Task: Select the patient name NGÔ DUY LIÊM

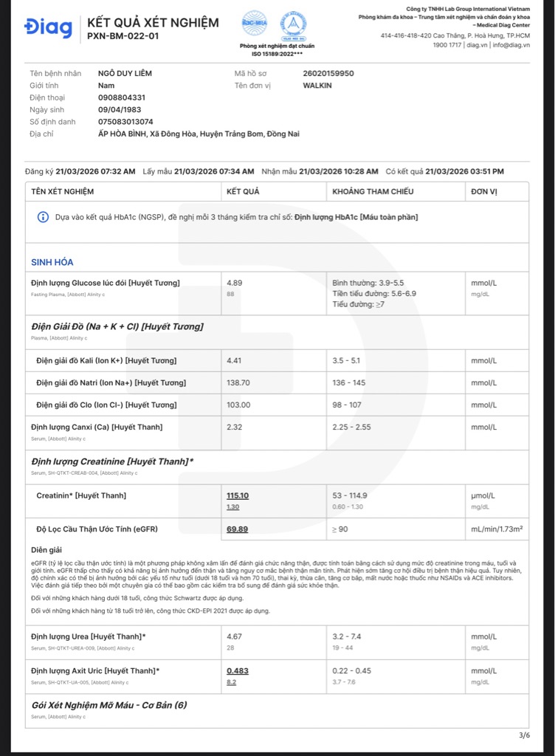Action: [x=125, y=74]
